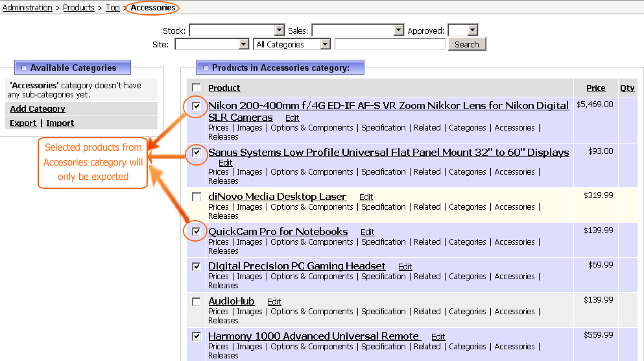Open the Site filter dropdown

point(212,44)
